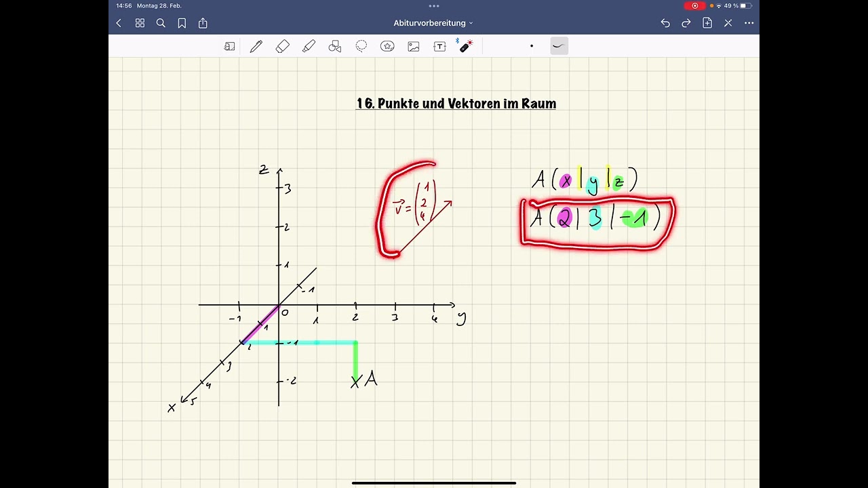The width and height of the screenshot is (868, 488).
Task: Select the Laser pointer tool
Action: [466, 46]
